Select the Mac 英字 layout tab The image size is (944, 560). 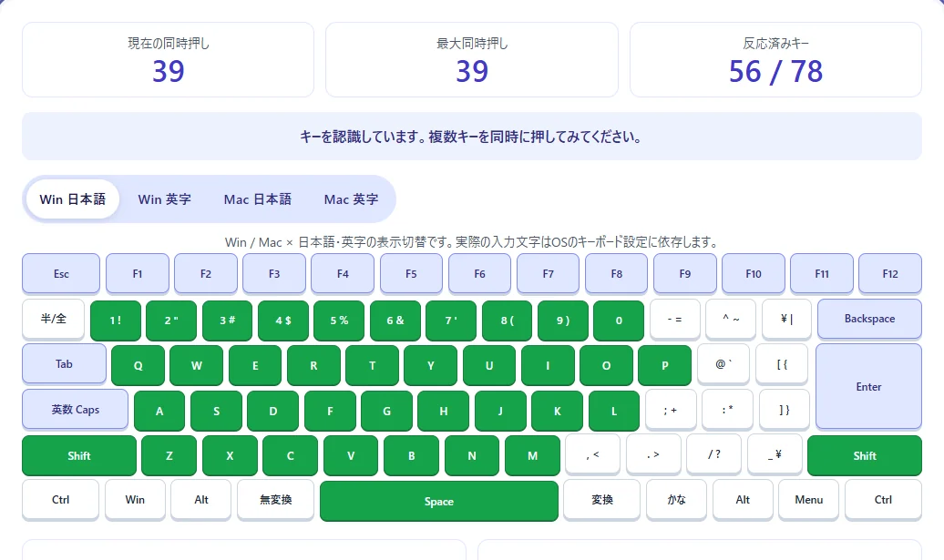(x=351, y=199)
